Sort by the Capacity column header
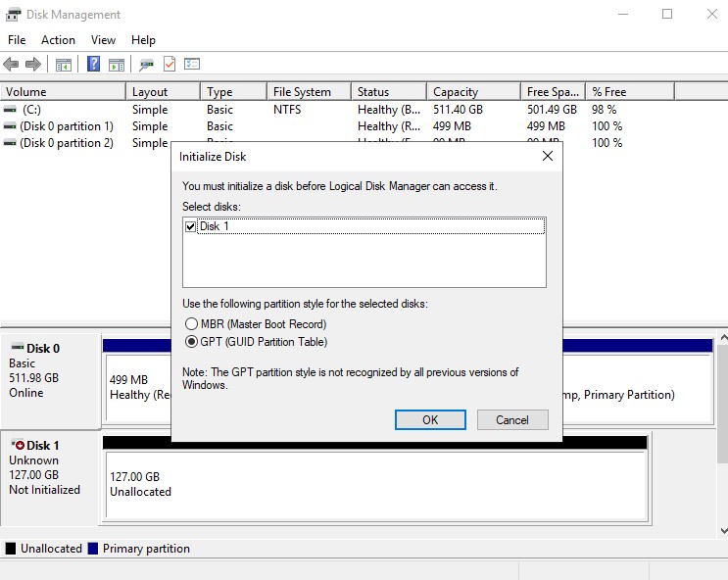 click(x=473, y=91)
